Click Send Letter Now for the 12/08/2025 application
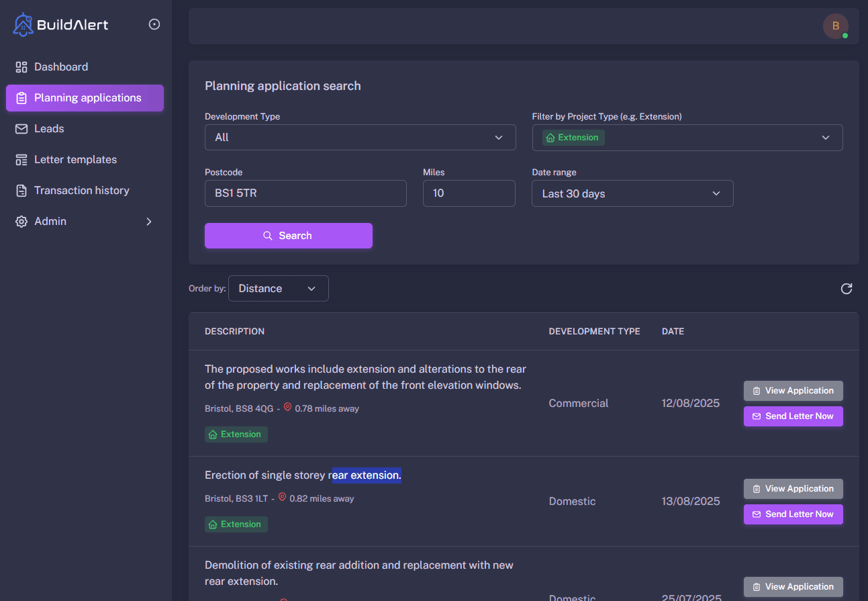868x601 pixels. tap(793, 416)
